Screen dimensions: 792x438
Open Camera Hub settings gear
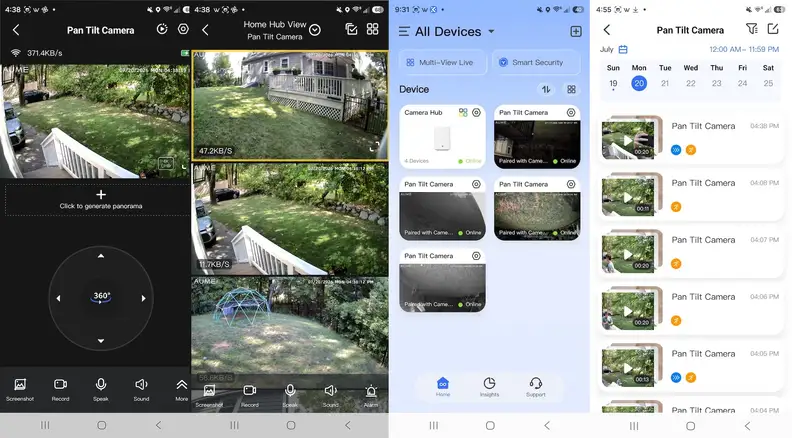[476, 113]
